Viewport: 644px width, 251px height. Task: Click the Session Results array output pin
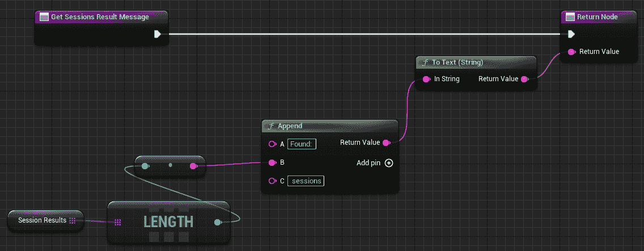tap(73, 220)
